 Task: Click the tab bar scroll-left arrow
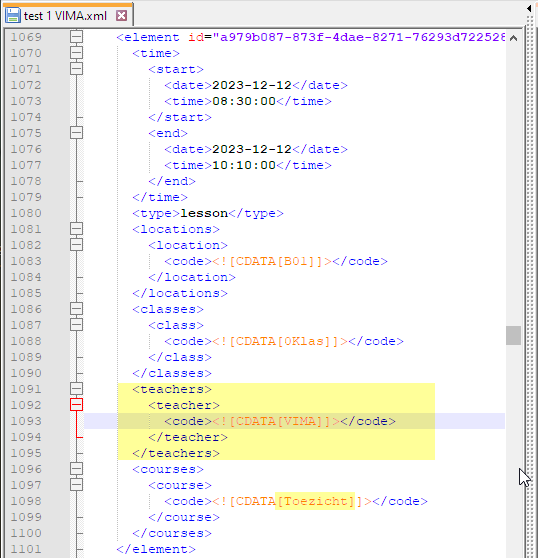point(529,9)
